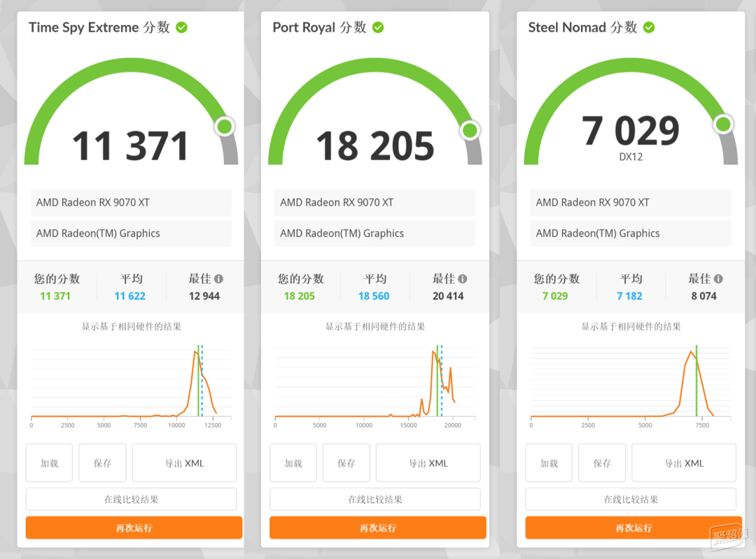
Task: Run Time Spy Extreme again with 再次运行
Action: pyautogui.click(x=134, y=528)
